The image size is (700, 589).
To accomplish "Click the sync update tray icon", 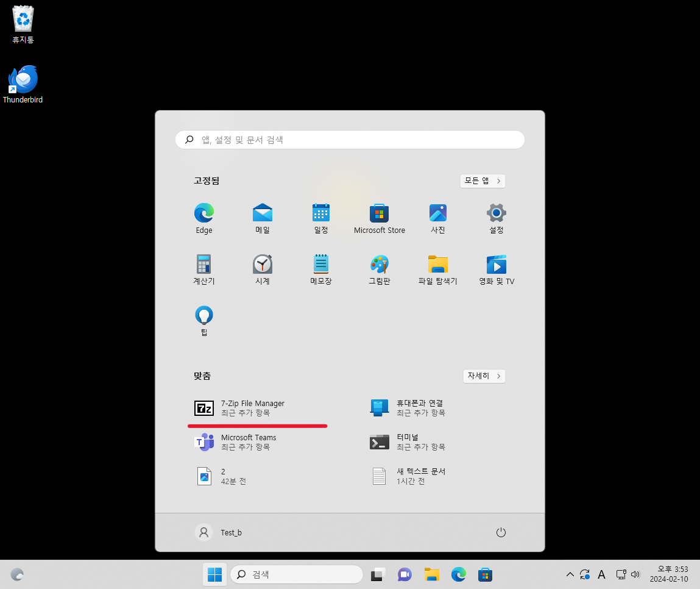I will click(585, 574).
